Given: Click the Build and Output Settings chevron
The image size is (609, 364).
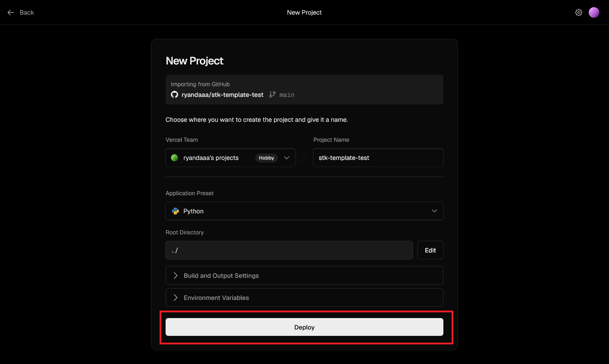Looking at the screenshot, I should point(176,275).
